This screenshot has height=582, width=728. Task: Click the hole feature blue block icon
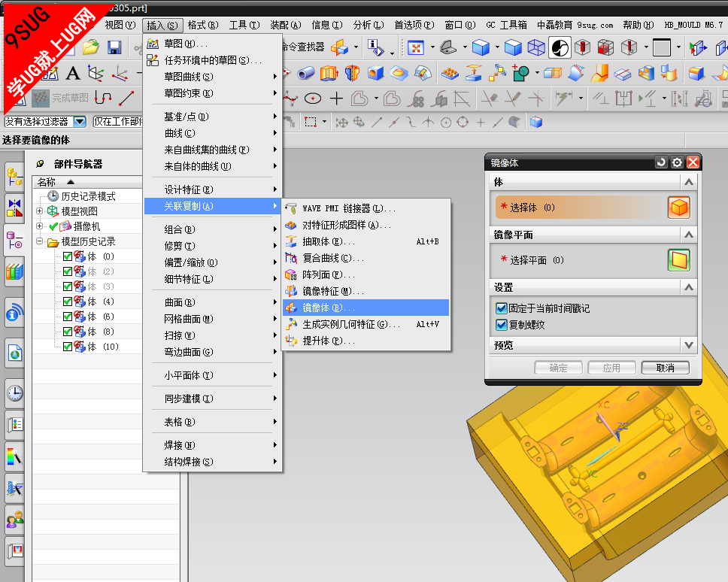tap(375, 74)
